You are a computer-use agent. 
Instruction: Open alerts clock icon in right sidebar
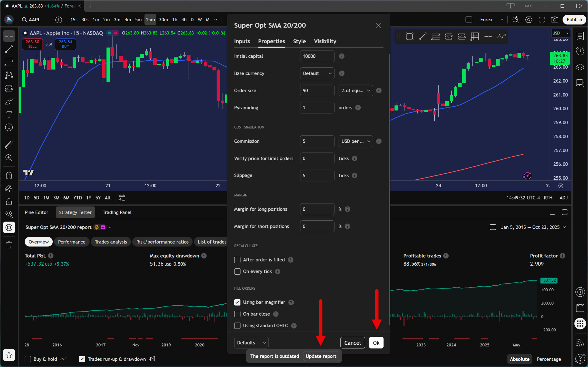coord(580,51)
